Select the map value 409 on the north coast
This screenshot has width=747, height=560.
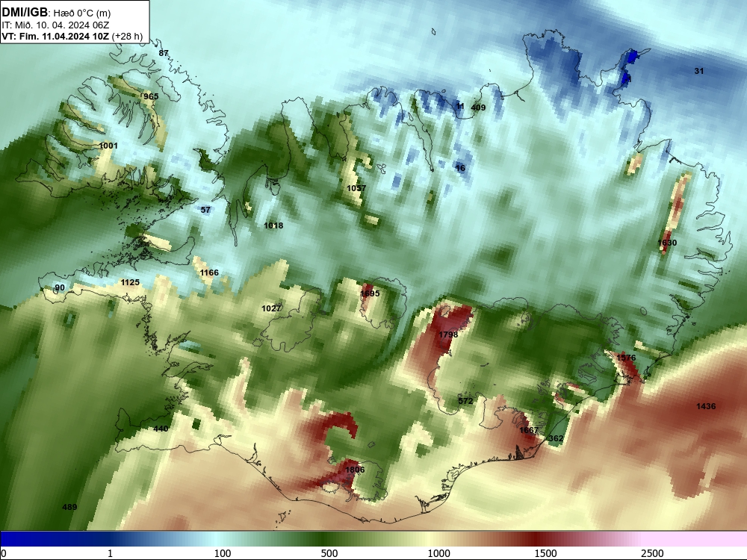pos(478,108)
